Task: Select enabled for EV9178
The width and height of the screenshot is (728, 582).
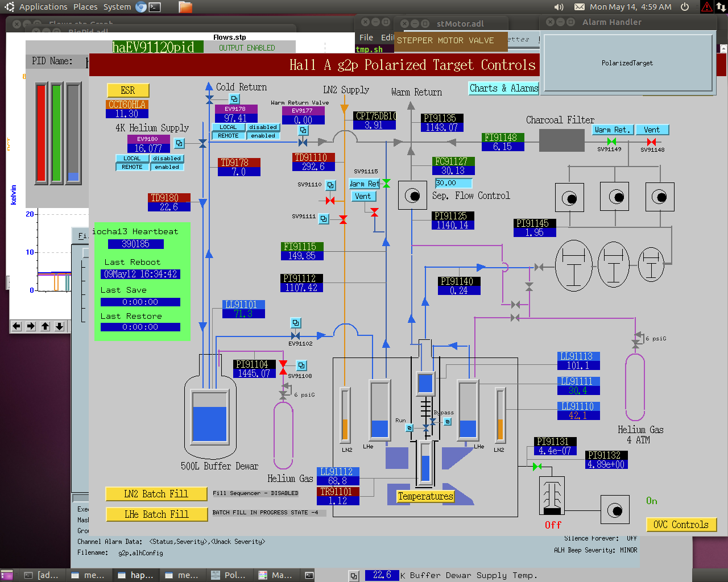Action: (263, 136)
